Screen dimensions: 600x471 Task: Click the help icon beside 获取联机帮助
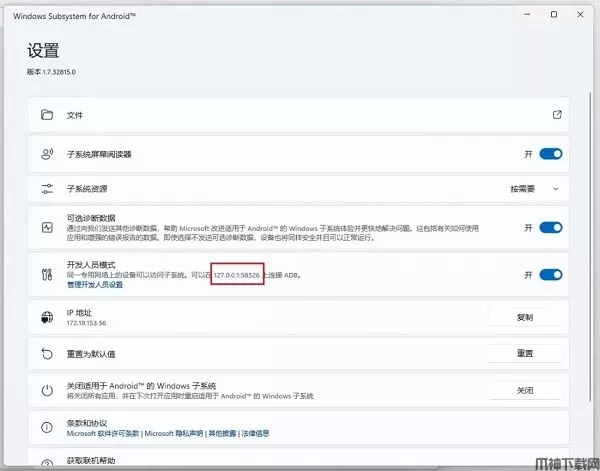(47, 464)
